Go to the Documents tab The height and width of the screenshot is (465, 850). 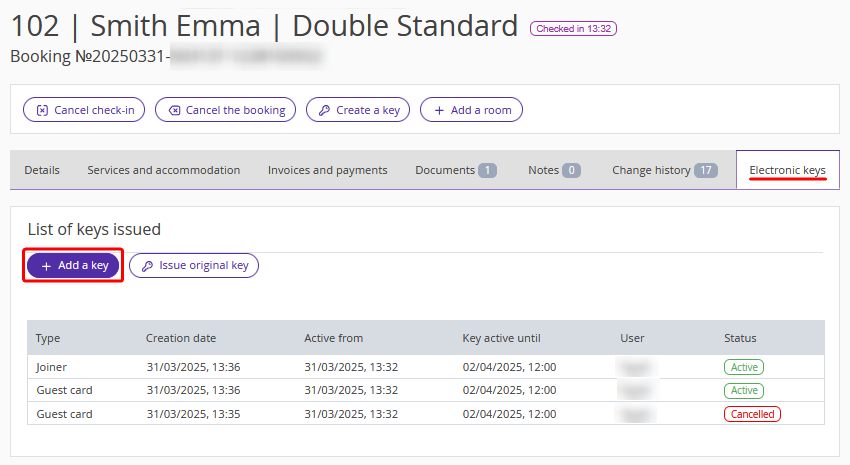tap(455, 170)
